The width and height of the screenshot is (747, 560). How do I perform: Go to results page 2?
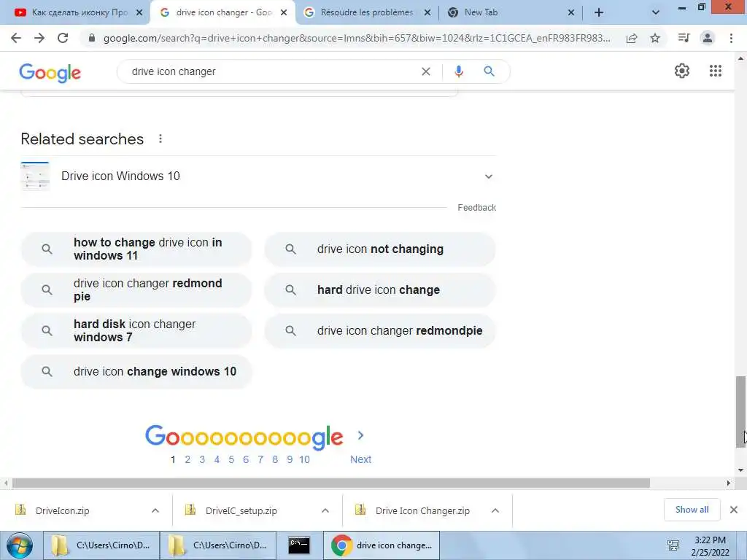187,459
